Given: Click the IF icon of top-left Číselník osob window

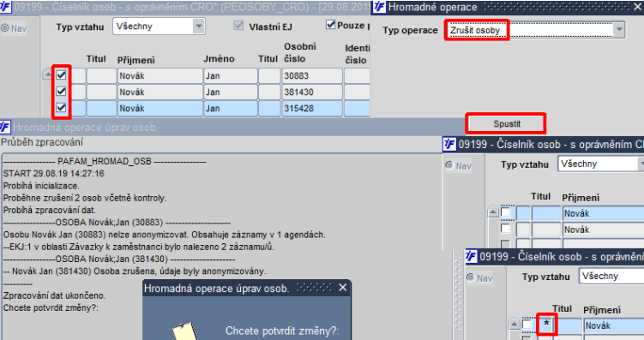Looking at the screenshot, I should tap(5, 7).
